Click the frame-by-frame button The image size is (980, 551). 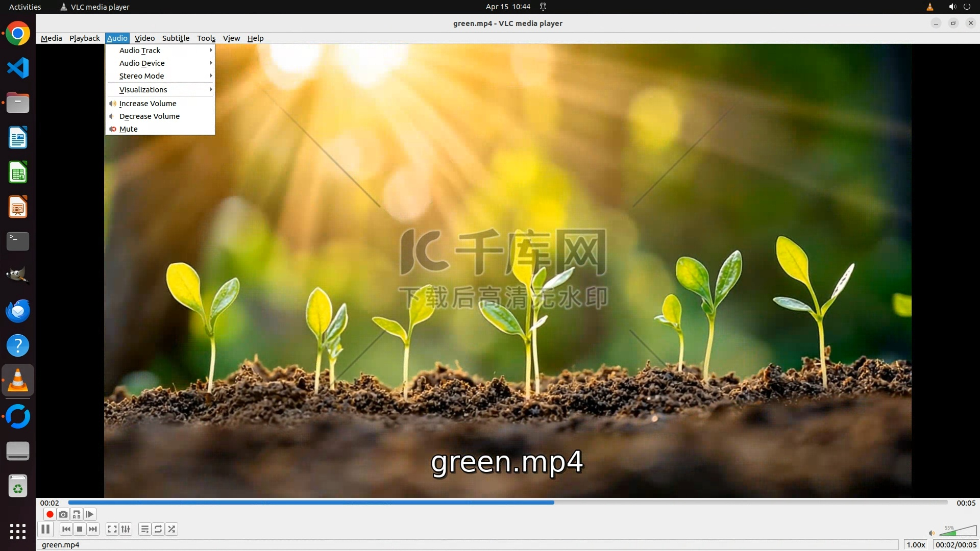coord(90,514)
